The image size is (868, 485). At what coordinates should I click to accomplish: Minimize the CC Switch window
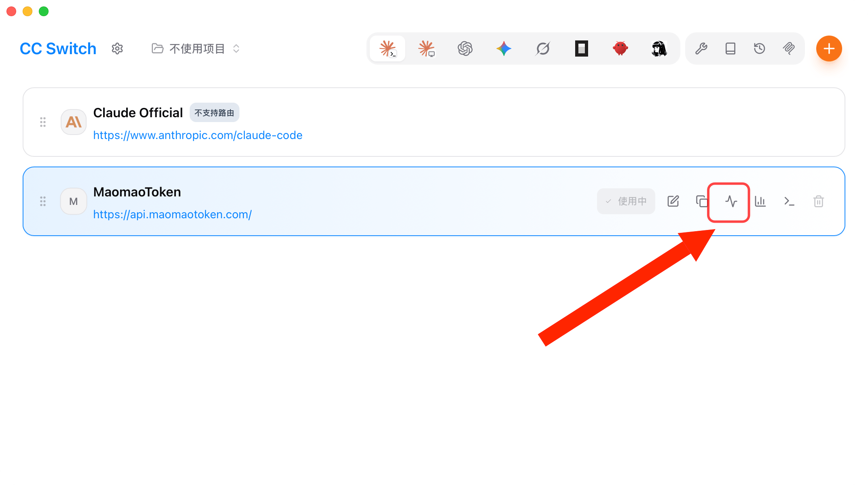pos(28,11)
